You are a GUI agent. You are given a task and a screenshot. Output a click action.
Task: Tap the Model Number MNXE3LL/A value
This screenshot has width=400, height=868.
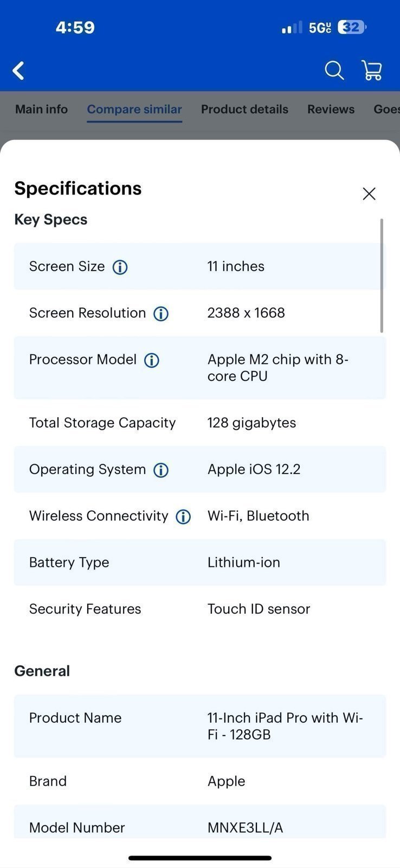click(245, 827)
